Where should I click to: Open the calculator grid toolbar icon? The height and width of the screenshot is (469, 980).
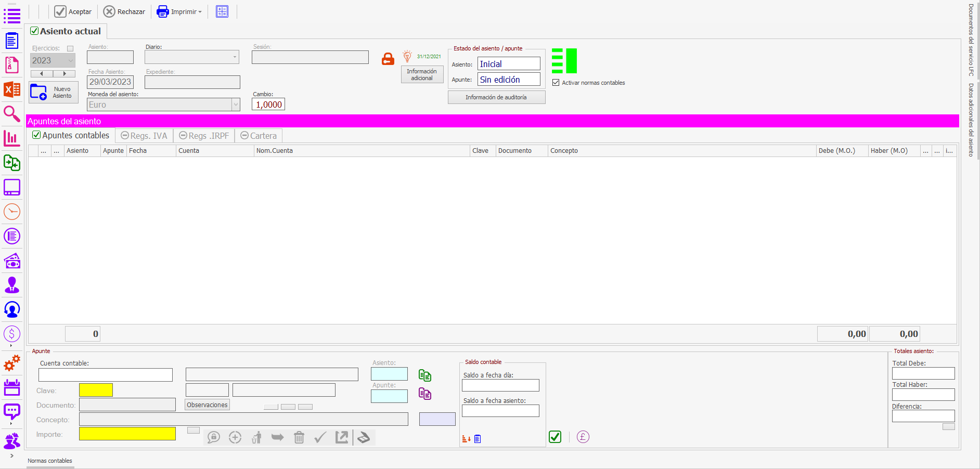pyautogui.click(x=222, y=11)
